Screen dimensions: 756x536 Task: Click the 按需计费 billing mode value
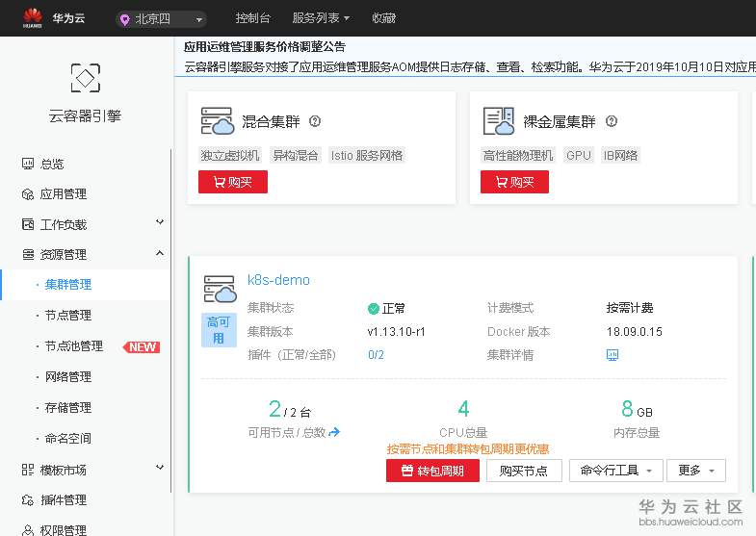point(630,308)
